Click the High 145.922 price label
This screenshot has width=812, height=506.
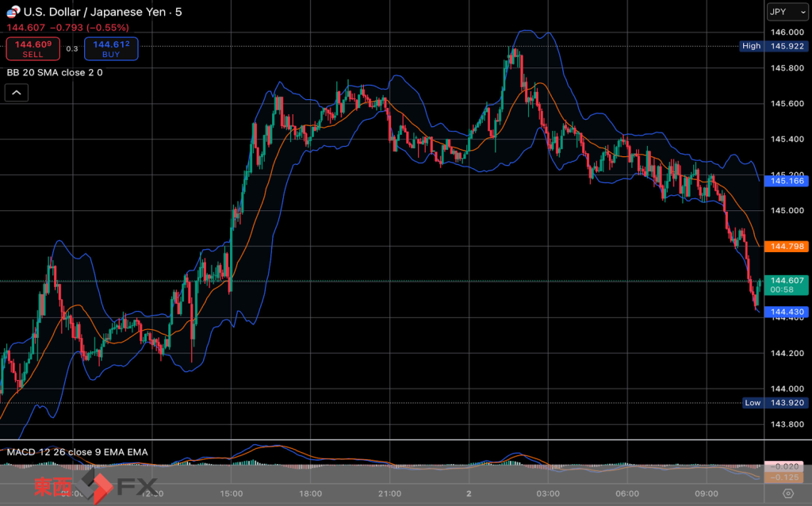coord(774,46)
